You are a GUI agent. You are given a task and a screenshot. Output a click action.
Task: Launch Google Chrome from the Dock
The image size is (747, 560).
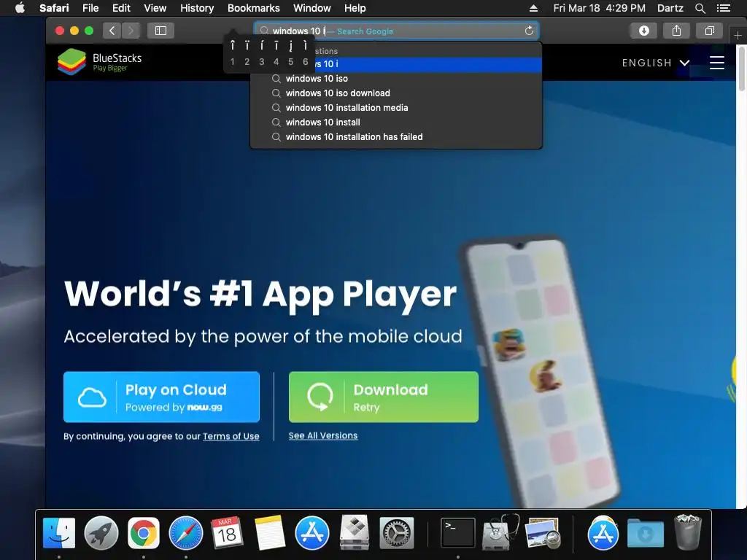(x=144, y=532)
